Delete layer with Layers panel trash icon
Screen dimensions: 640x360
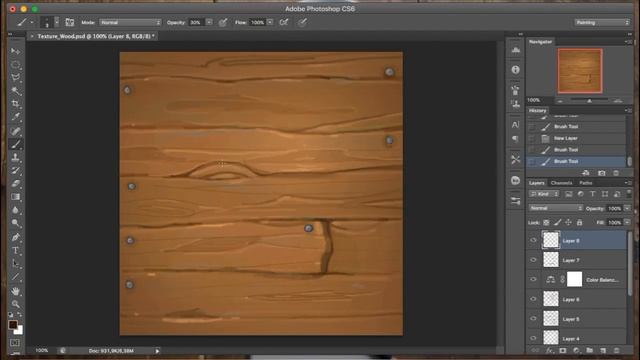616,351
